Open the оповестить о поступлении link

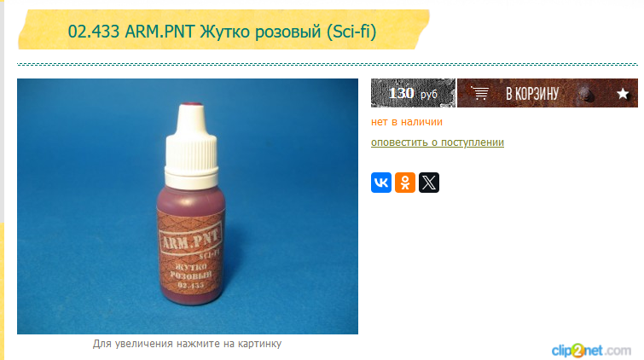point(438,142)
